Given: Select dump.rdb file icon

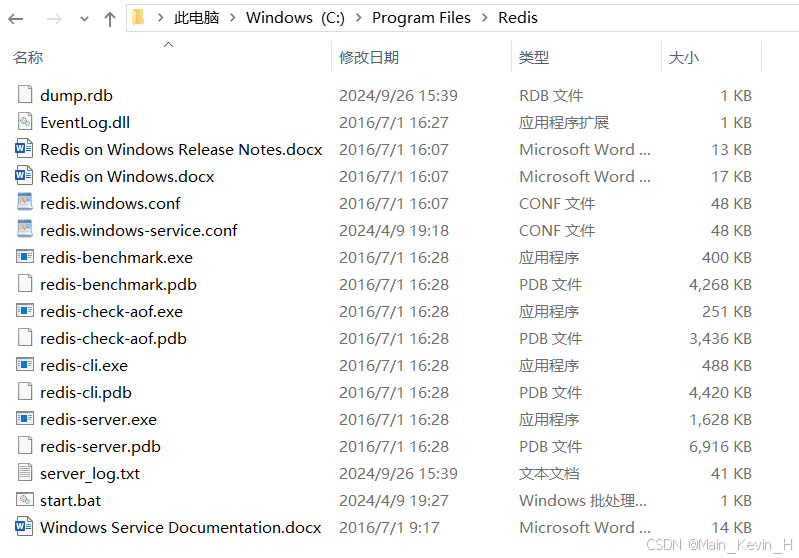Looking at the screenshot, I should [x=25, y=95].
